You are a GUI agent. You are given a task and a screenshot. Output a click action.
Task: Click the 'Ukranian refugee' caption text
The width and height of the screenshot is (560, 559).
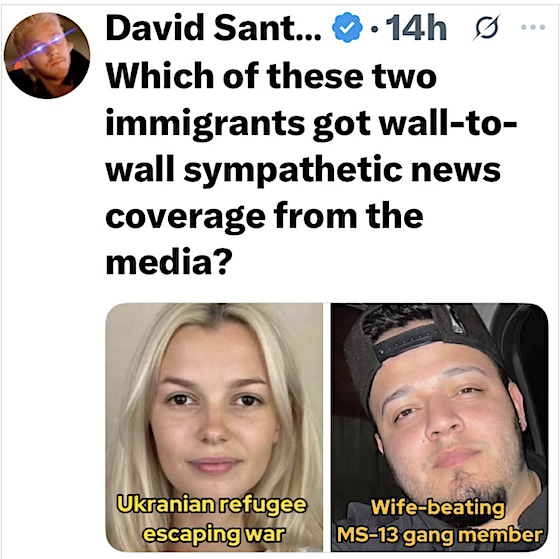pyautogui.click(x=212, y=505)
